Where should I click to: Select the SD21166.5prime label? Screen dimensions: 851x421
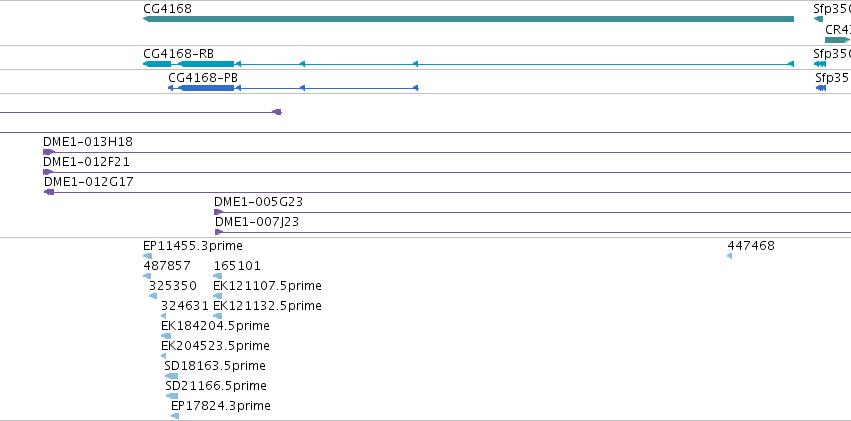[x=216, y=386]
